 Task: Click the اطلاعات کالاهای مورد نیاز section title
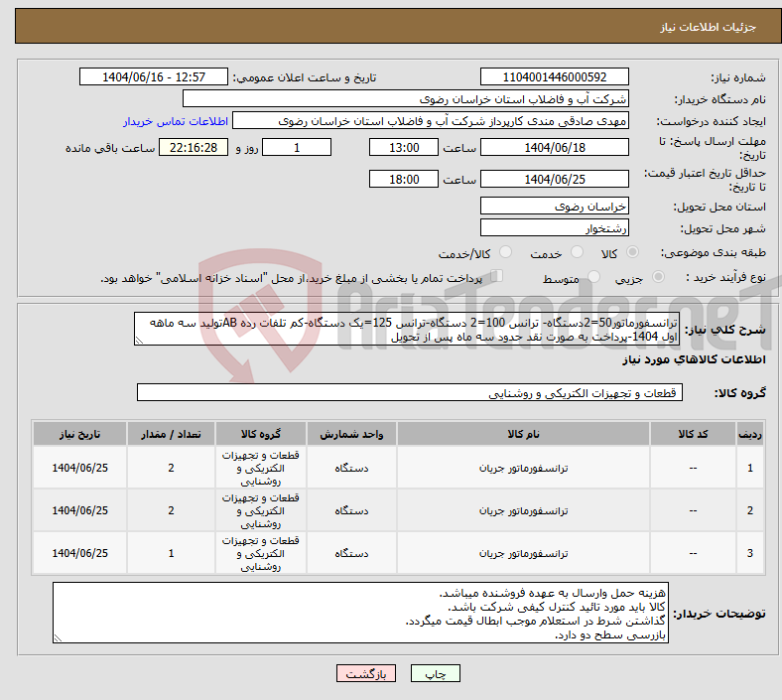pos(694,359)
